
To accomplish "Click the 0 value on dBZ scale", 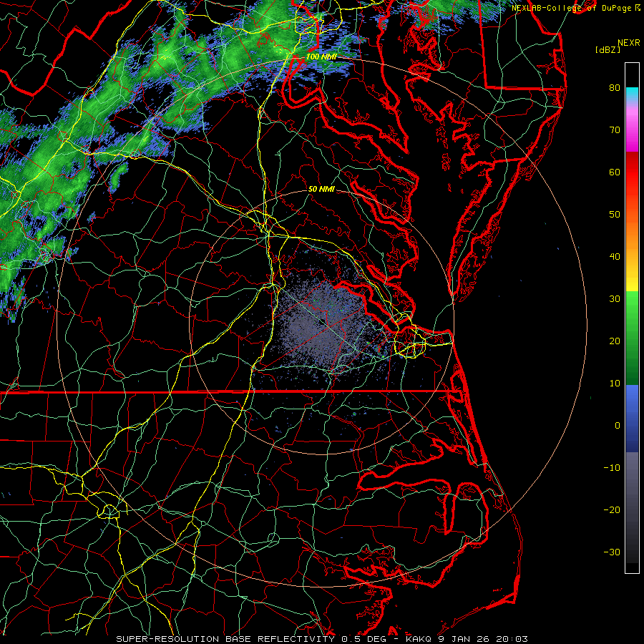I will click(x=618, y=426).
